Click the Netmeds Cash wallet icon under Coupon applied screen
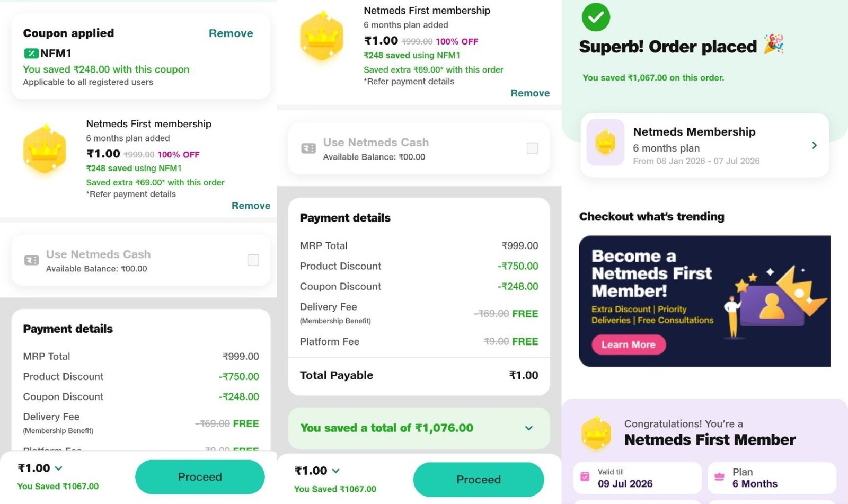Screen dimensions: 848x504 tap(31, 260)
